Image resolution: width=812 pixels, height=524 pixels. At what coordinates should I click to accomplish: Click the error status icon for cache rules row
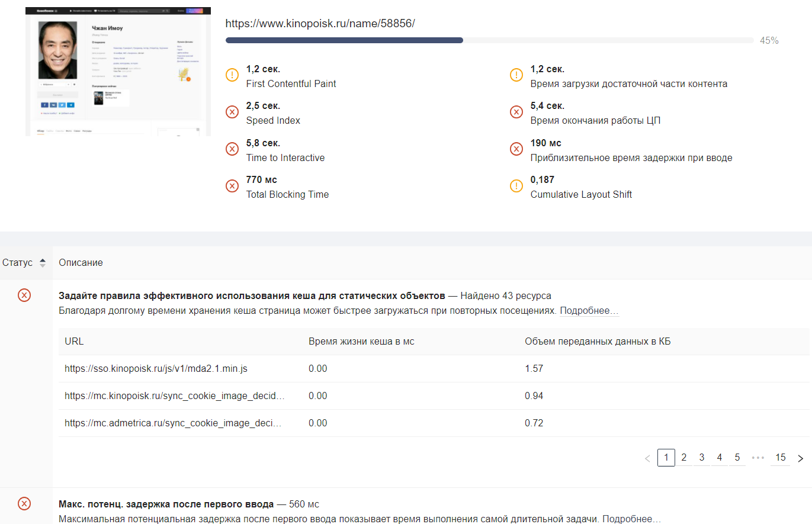pos(24,295)
